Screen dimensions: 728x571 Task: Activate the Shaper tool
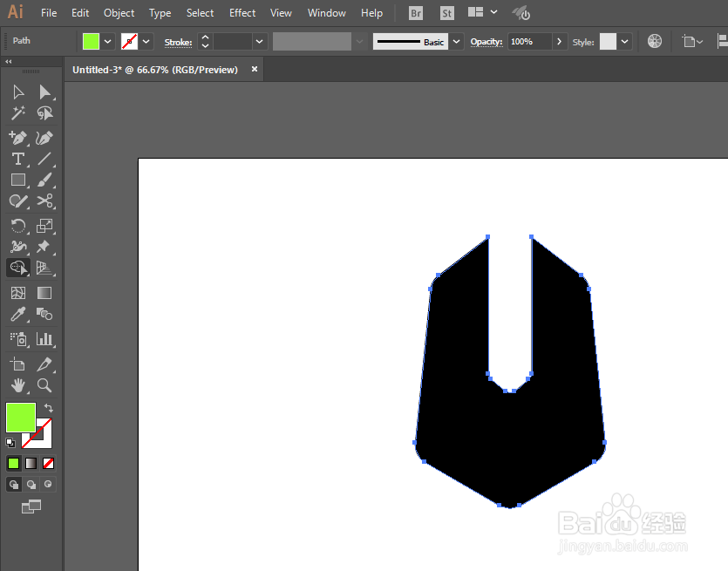coord(18,201)
